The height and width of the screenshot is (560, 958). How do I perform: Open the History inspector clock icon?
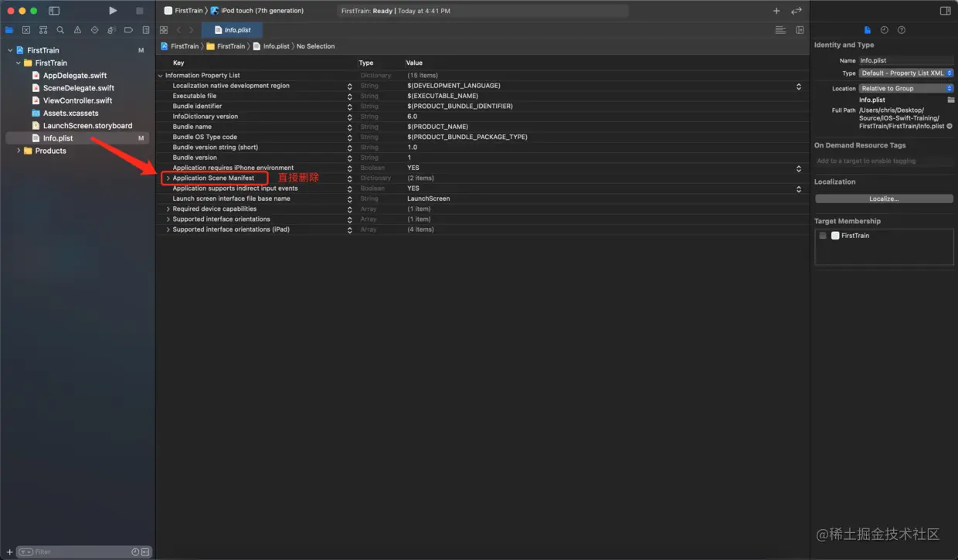(884, 29)
